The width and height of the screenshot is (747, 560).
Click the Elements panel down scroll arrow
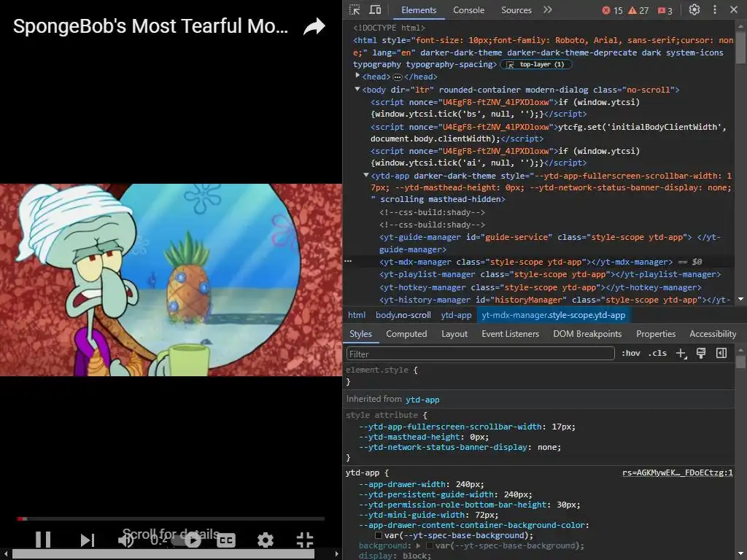pyautogui.click(x=740, y=299)
